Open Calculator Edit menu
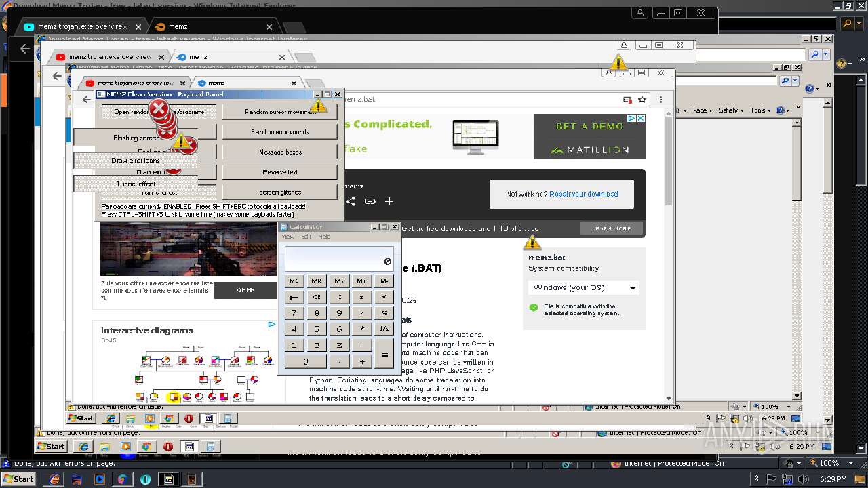 pos(307,237)
